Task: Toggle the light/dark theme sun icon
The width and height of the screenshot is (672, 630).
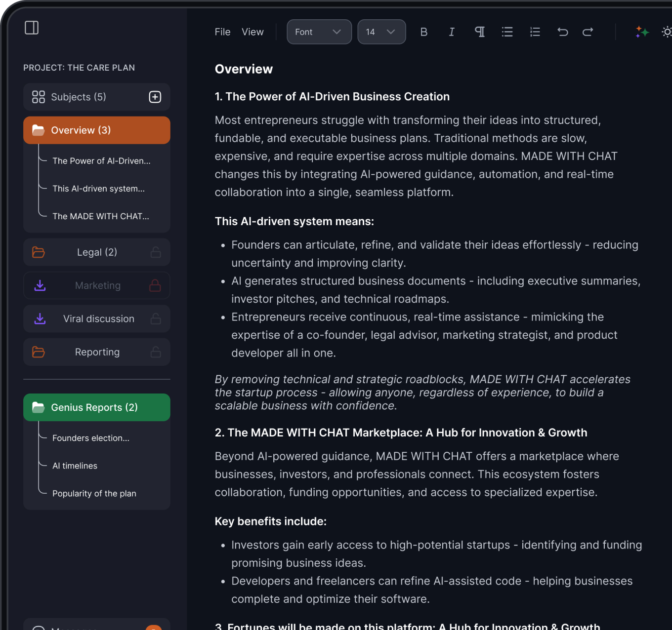Action: (667, 32)
